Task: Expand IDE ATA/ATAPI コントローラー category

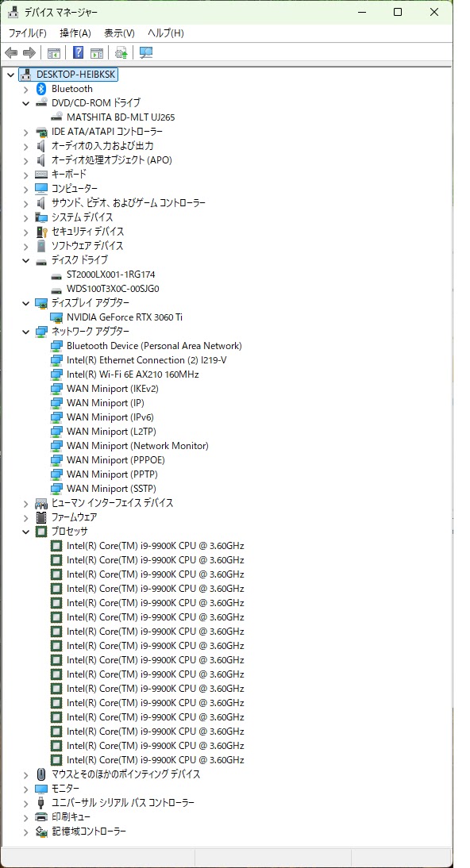Action: coord(25,132)
